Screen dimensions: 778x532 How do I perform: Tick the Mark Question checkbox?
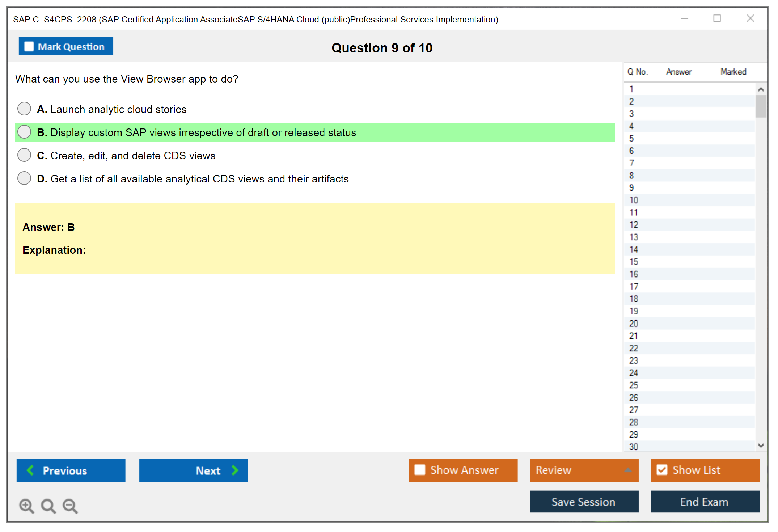tap(29, 47)
